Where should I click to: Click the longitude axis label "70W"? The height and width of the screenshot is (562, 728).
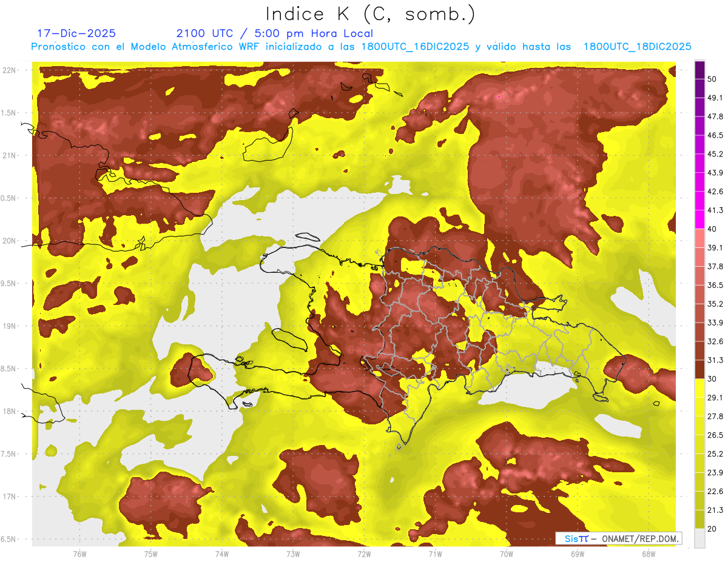(507, 554)
